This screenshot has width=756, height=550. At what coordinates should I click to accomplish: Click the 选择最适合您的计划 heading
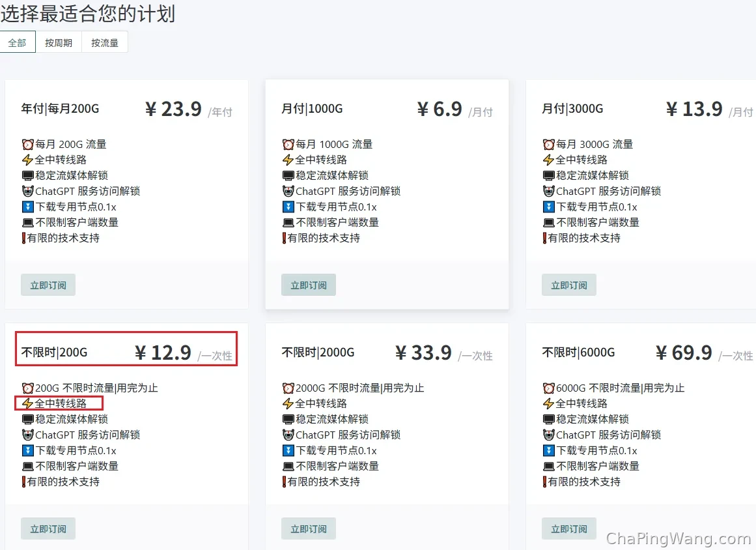pos(88,14)
